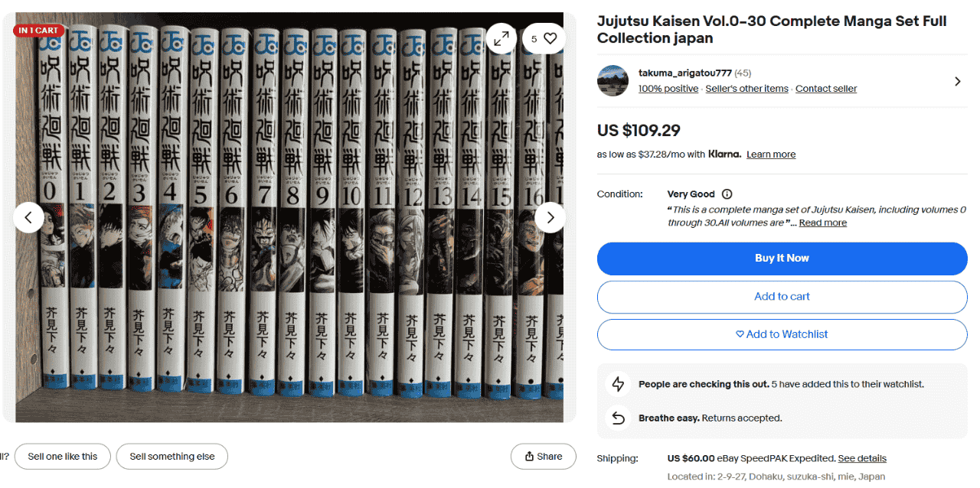Add the manga set to cart

[782, 297]
